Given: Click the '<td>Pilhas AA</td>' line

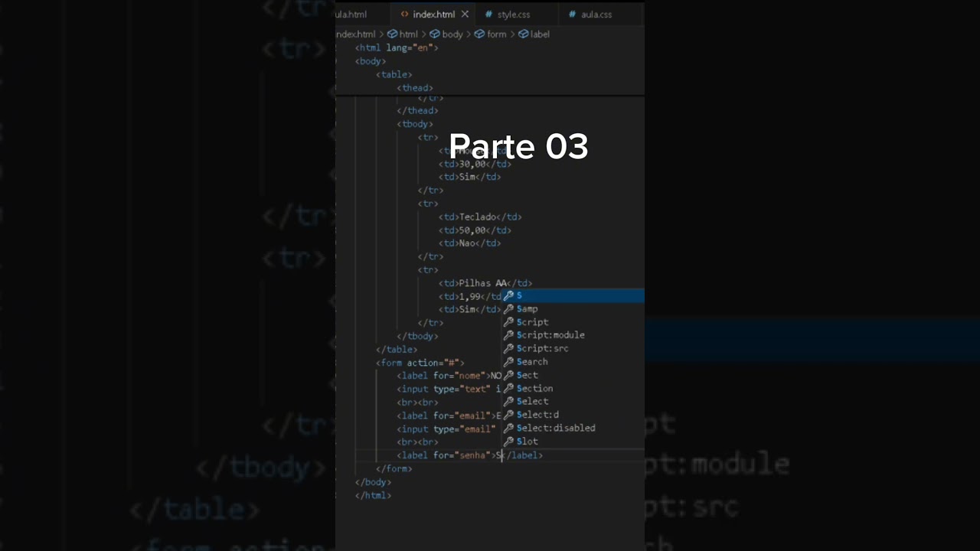Looking at the screenshot, I should pyautogui.click(x=485, y=283).
